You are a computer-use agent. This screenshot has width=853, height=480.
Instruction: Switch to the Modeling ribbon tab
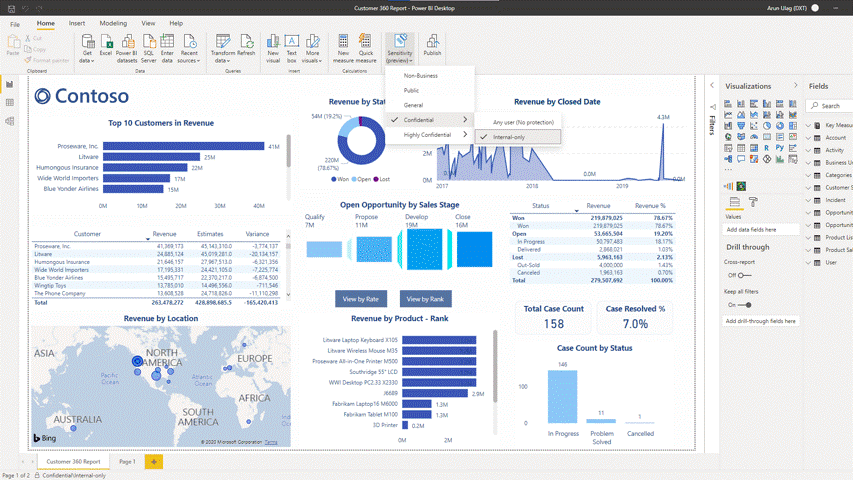click(113, 23)
